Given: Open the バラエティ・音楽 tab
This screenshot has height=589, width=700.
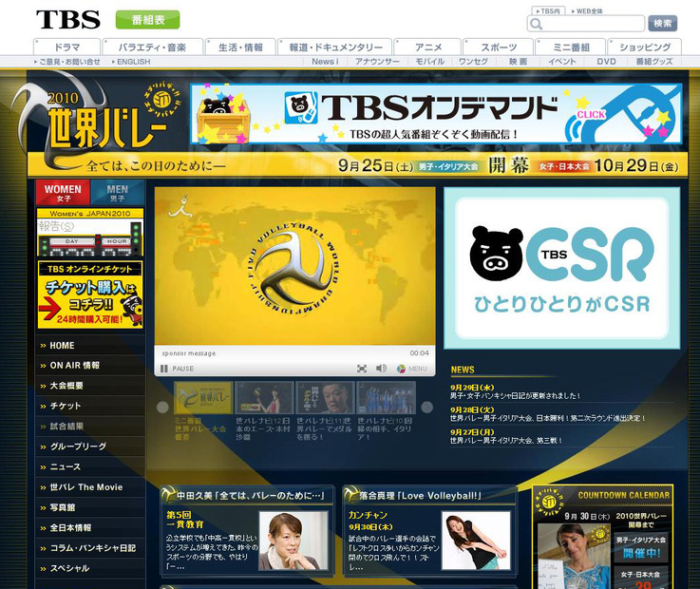Looking at the screenshot, I should coord(152,47).
